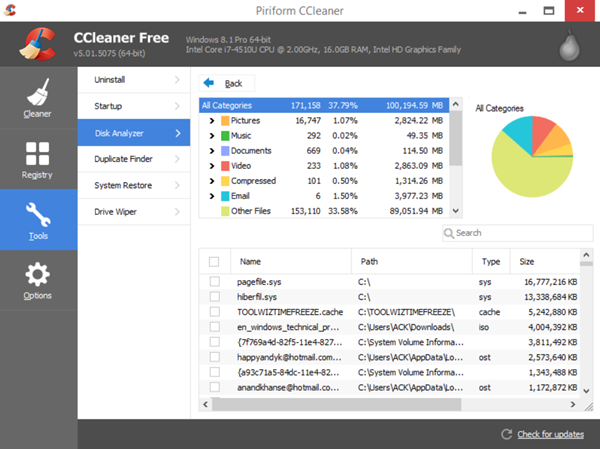Click the Video red color square
The height and width of the screenshot is (449, 600).
pos(225,166)
